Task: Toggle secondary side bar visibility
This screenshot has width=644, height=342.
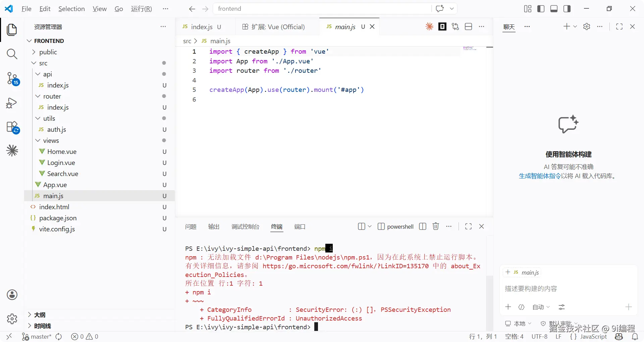Action: point(567,9)
